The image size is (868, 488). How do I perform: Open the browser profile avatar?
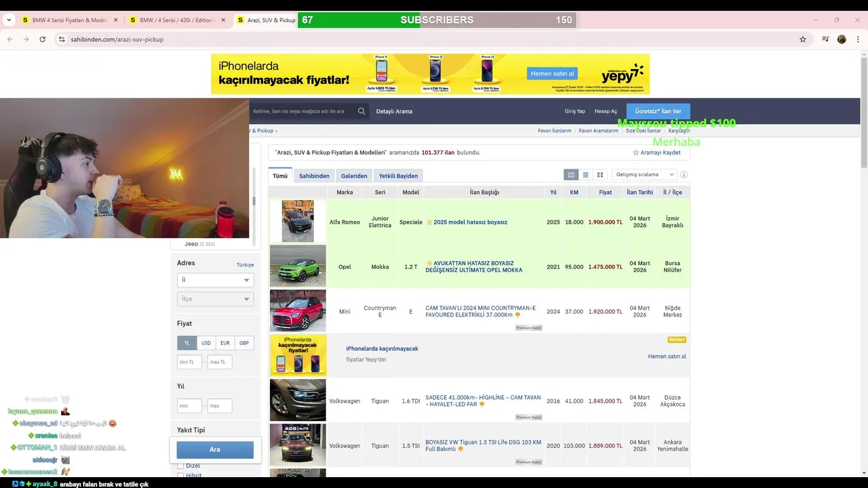tap(842, 39)
